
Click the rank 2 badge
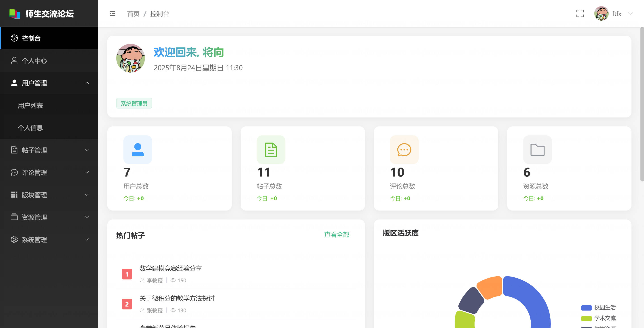pos(127,304)
